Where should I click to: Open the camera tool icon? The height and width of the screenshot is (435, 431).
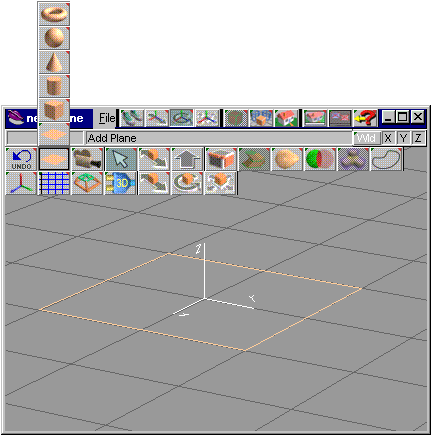(87, 159)
